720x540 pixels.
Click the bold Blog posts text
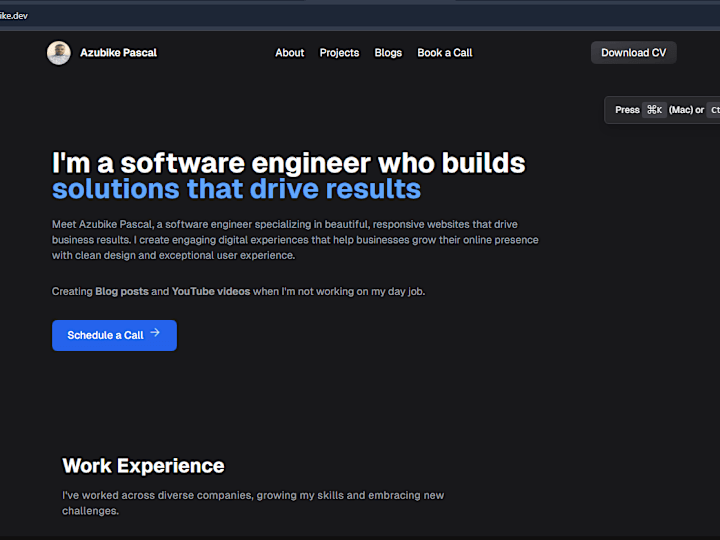122,292
